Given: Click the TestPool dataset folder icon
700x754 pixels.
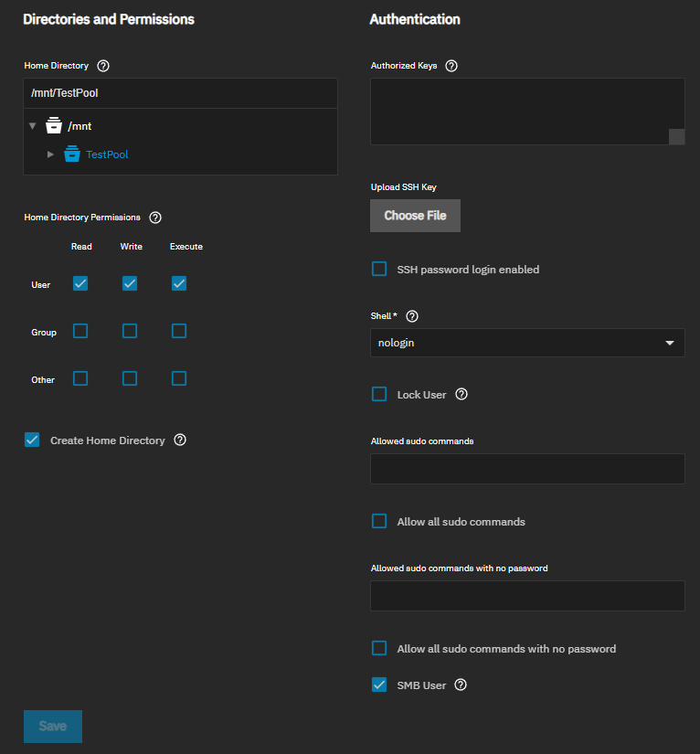Looking at the screenshot, I should pos(72,154).
